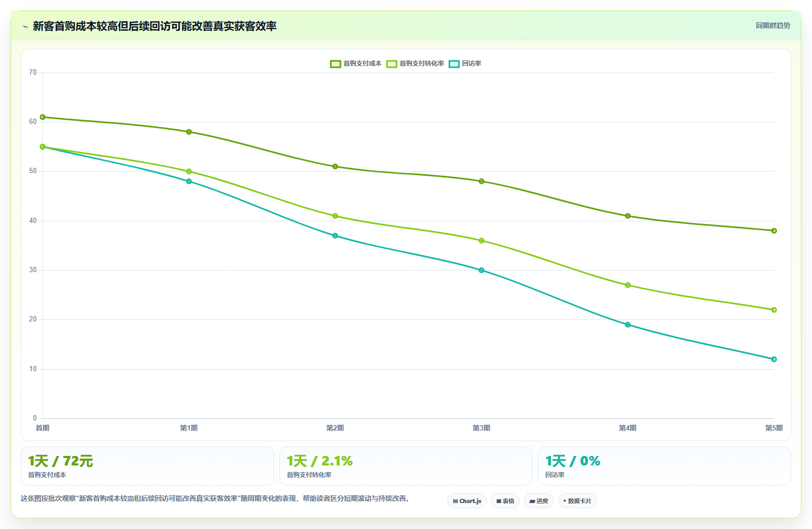Screen dimensions: 812x529
Task: Click the 第2期 x-axis label
Action: (335, 428)
